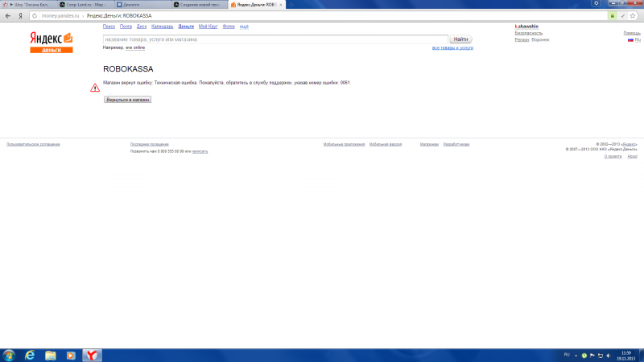Image resolution: width=644 pixels, height=362 pixels.
Task: Close the Яндекс.Деньги ROBOKASSA tab
Action: 281,5
